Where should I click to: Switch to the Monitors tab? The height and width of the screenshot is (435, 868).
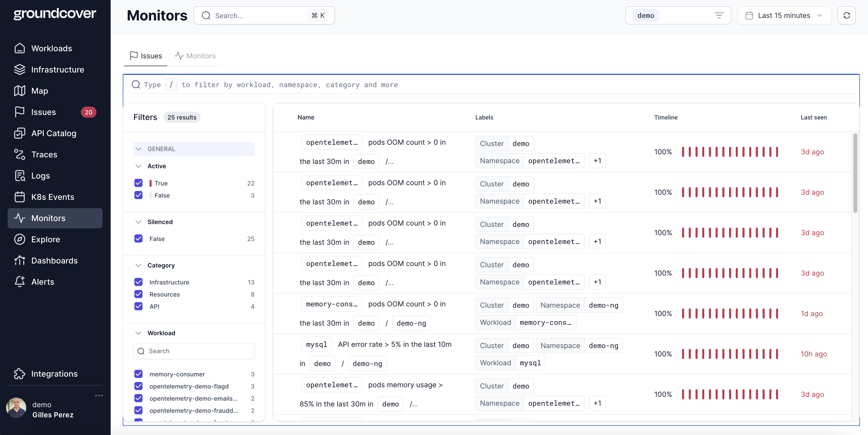click(x=195, y=56)
